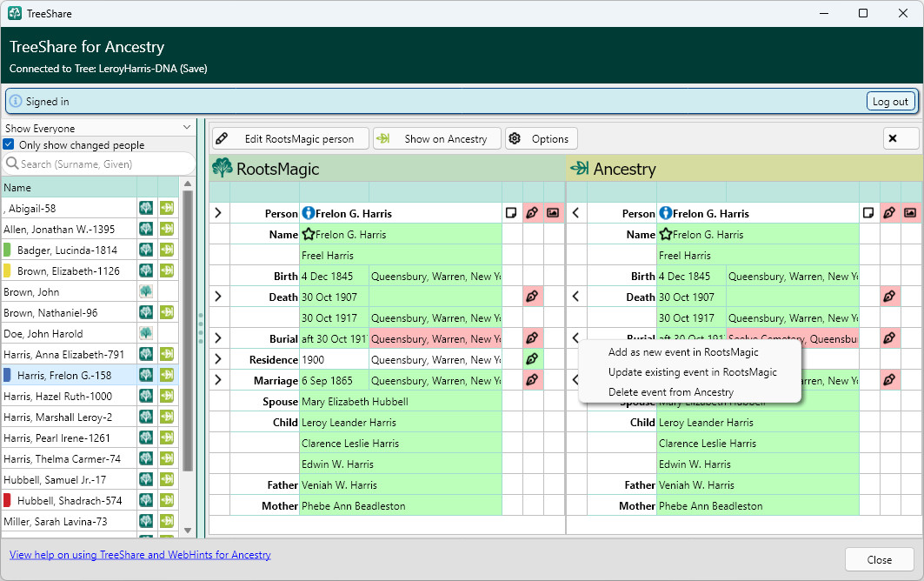The image size is (924, 581).
Task: Click the red swatch beside Hubbell, Shadrach-574
Action: pyautogui.click(x=7, y=500)
